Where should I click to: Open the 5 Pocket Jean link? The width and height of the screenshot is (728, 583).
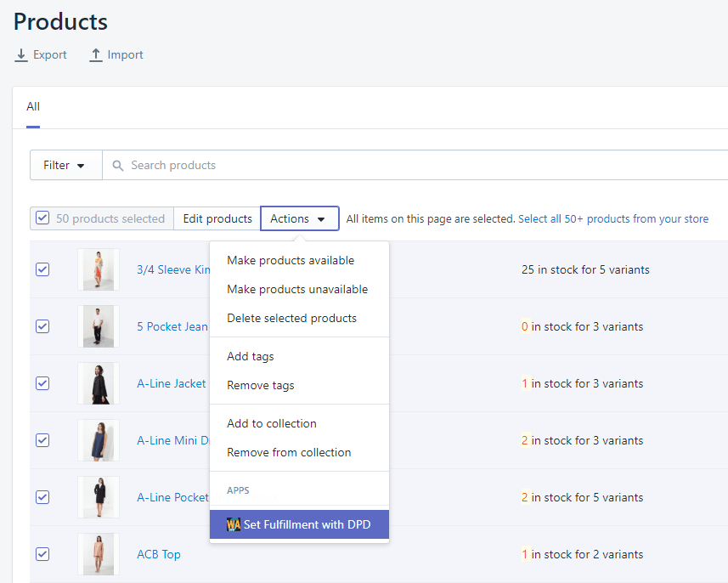click(x=172, y=326)
